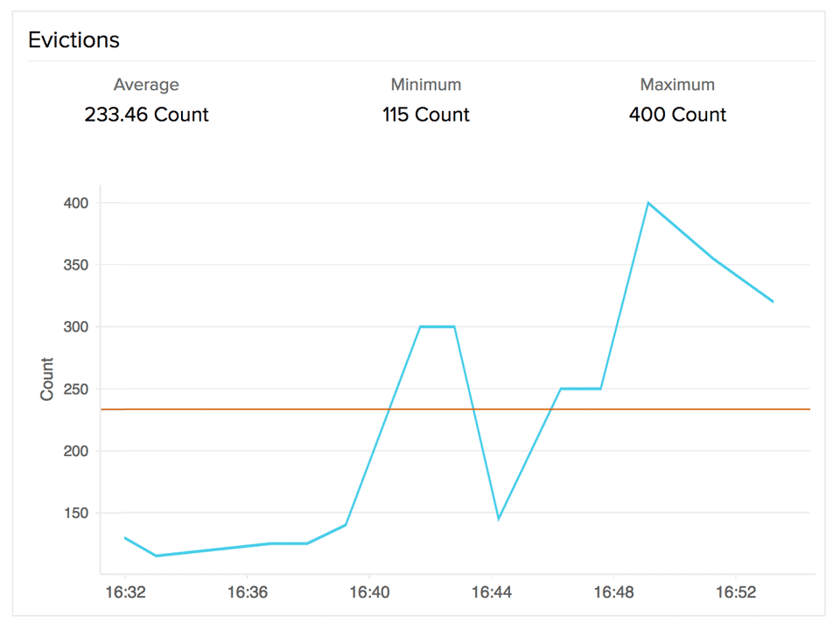
Task: Click the 16:48 time axis label
Action: point(613,592)
